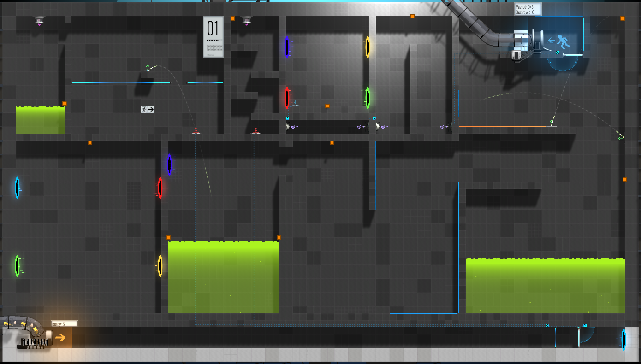The width and height of the screenshot is (641, 364).
Task: Click the orange anchor beneath the turret corridor
Action: pos(332,143)
